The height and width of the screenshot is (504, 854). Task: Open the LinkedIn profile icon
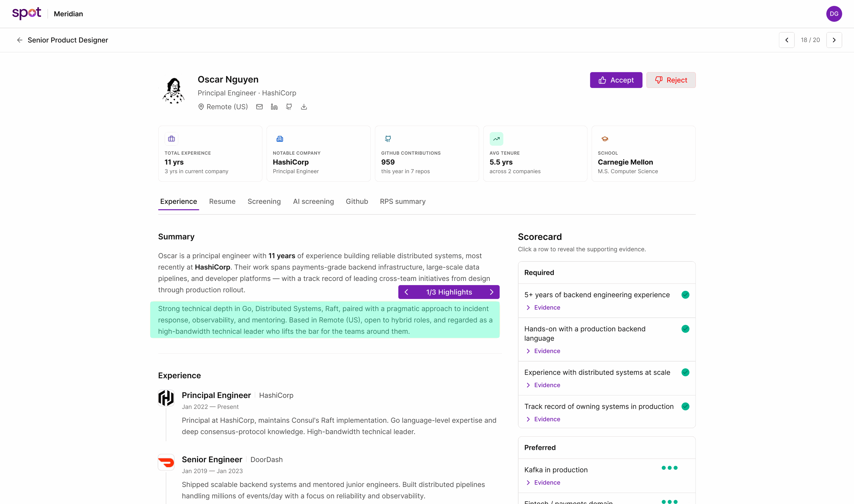274,107
